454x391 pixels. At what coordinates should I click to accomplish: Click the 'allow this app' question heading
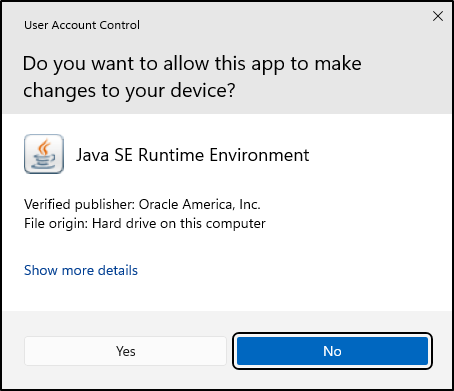192,77
